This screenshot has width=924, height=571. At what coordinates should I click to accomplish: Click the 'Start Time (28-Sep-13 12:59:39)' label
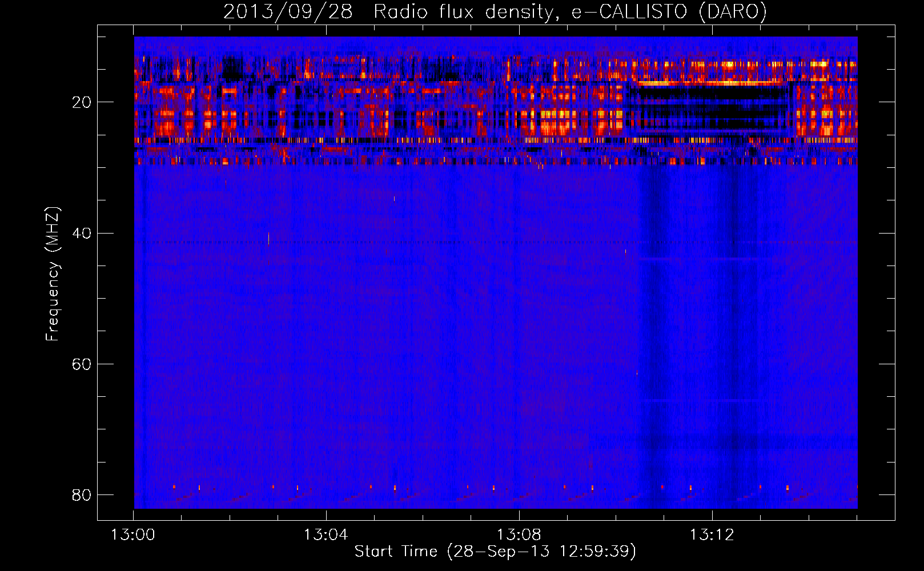pyautogui.click(x=495, y=552)
